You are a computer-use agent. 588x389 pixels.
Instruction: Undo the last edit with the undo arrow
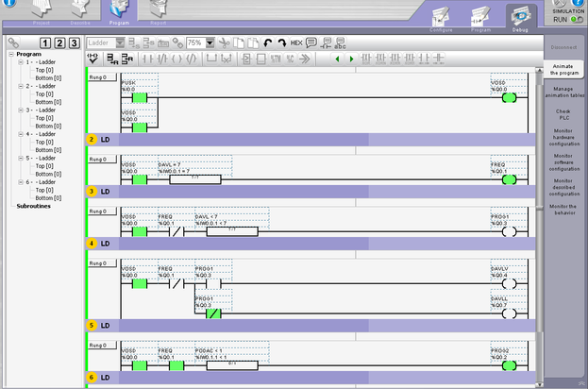tap(268, 43)
